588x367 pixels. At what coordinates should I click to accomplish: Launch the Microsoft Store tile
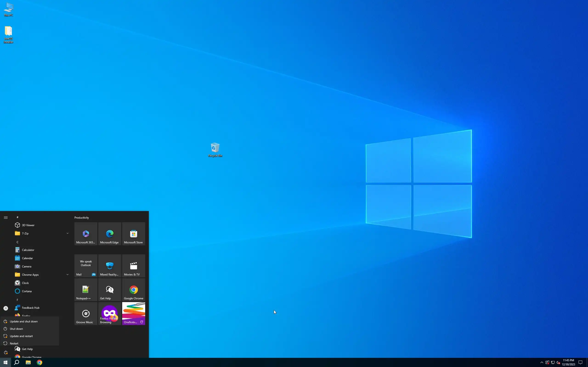pyautogui.click(x=133, y=234)
